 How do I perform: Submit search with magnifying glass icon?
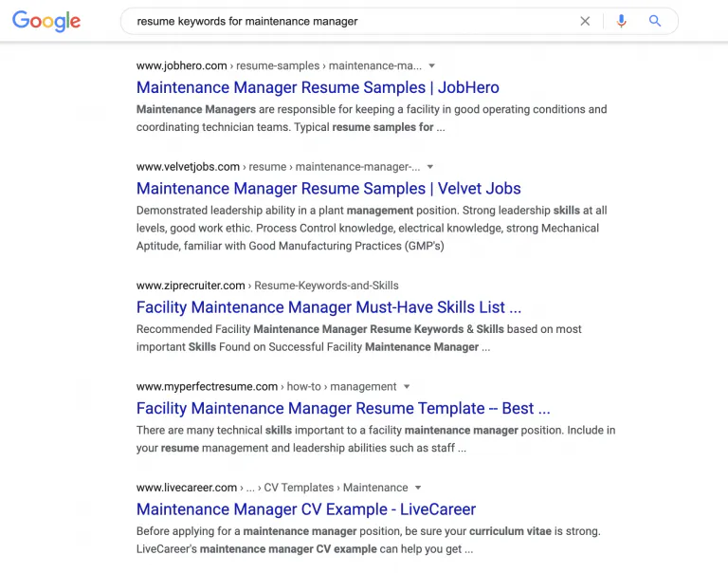click(x=655, y=21)
